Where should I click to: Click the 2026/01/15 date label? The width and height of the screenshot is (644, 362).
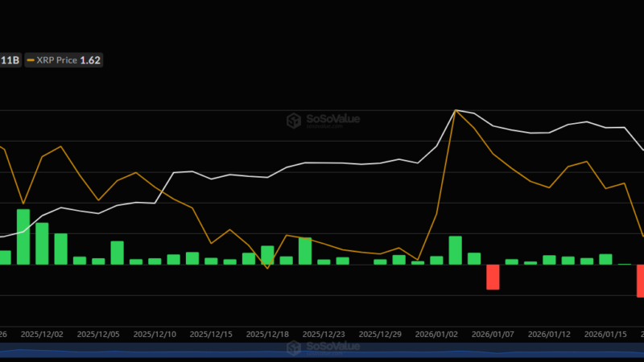[605, 335]
